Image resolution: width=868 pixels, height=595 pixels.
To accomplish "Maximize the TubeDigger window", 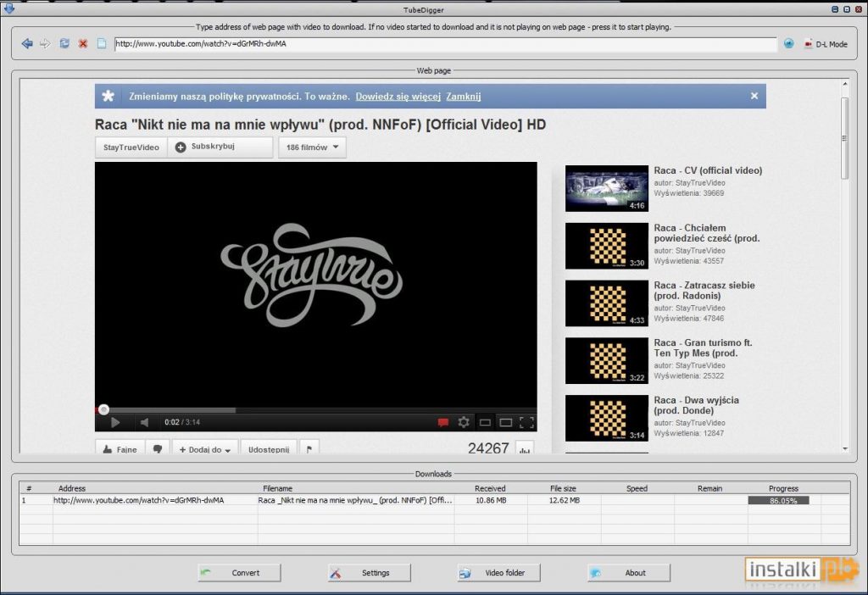I will (x=847, y=9).
